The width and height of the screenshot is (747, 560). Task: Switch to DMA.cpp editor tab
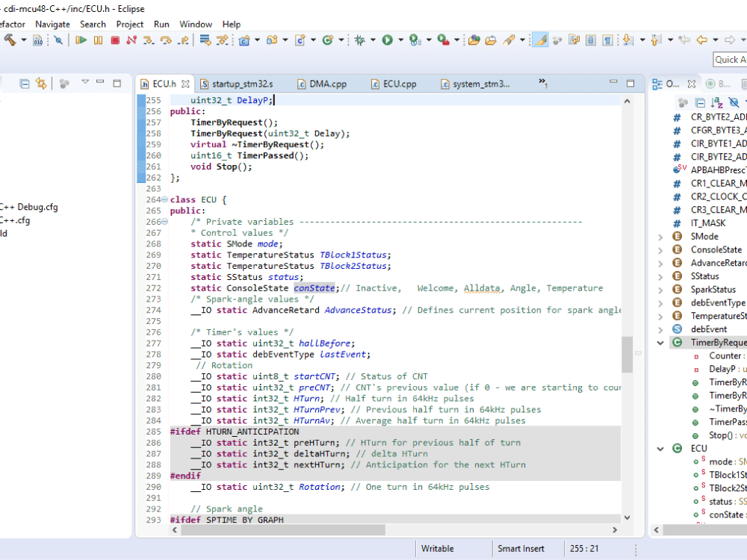[322, 84]
